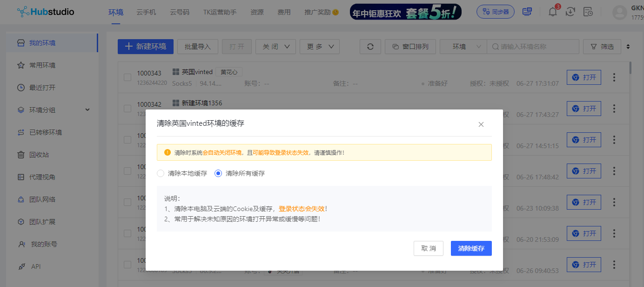Open the 资源 tab
Screen dimensions: 644x287
point(257,12)
